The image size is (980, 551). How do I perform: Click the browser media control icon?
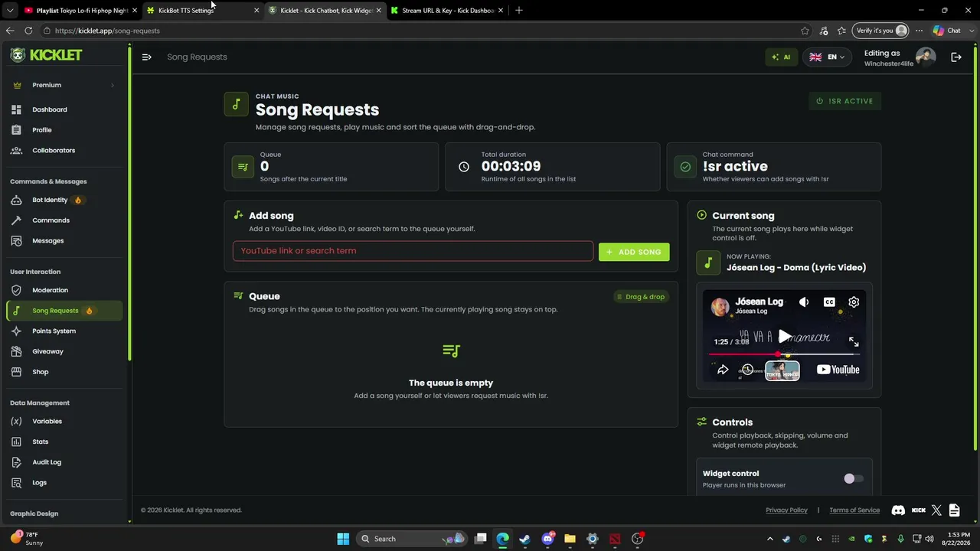824,31
